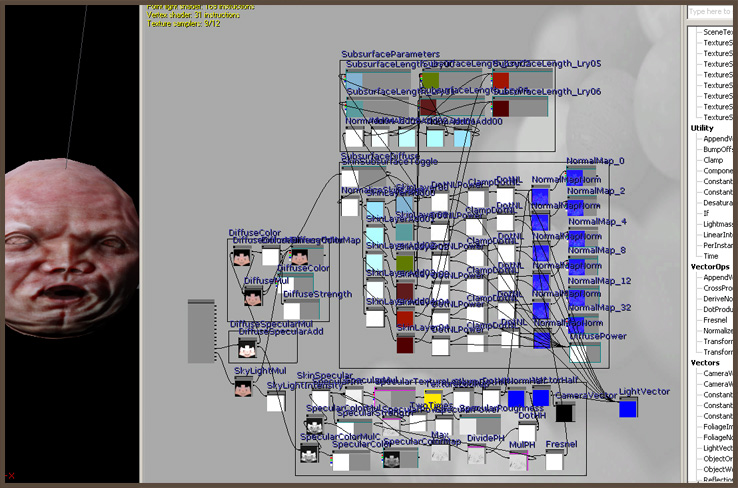
Task: Click the main material output node
Action: pos(201,331)
